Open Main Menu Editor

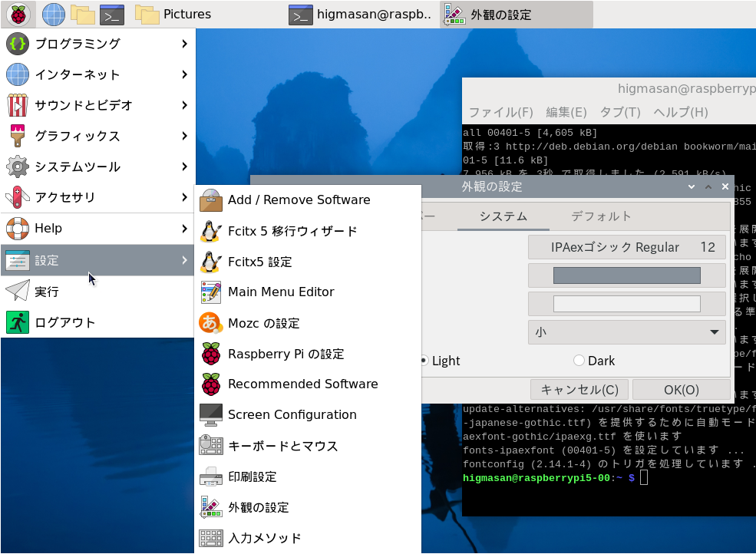[x=281, y=292]
